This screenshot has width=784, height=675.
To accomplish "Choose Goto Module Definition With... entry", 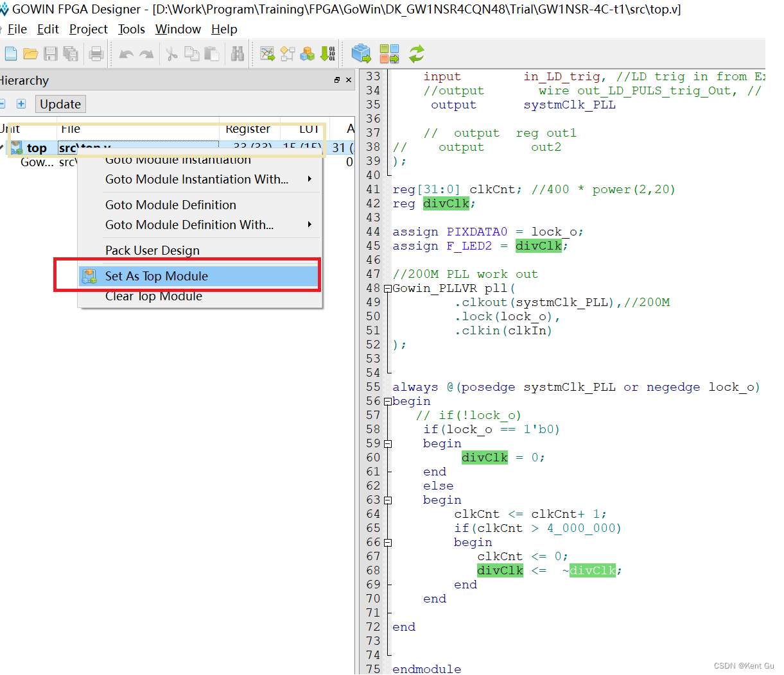I will 199,225.
